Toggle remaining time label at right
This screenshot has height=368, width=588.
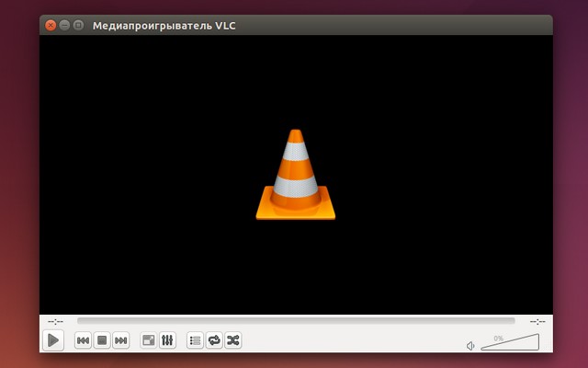537,321
